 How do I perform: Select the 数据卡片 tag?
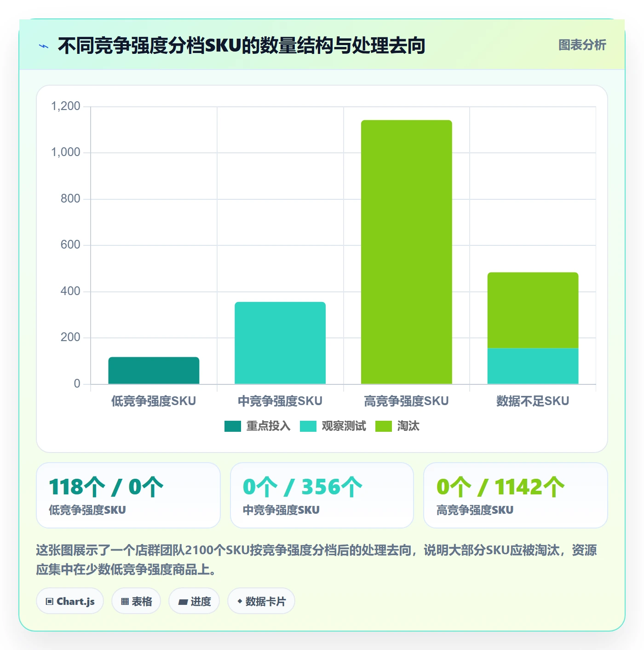261,601
